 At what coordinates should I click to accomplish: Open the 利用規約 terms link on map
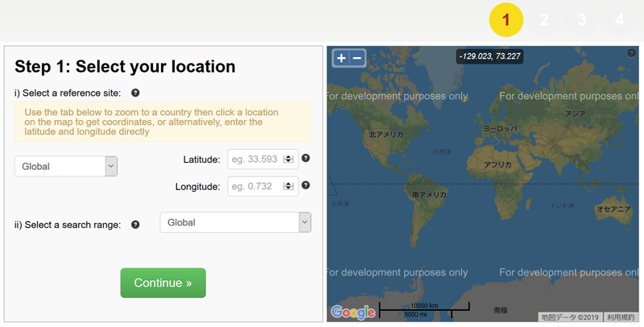(x=621, y=317)
